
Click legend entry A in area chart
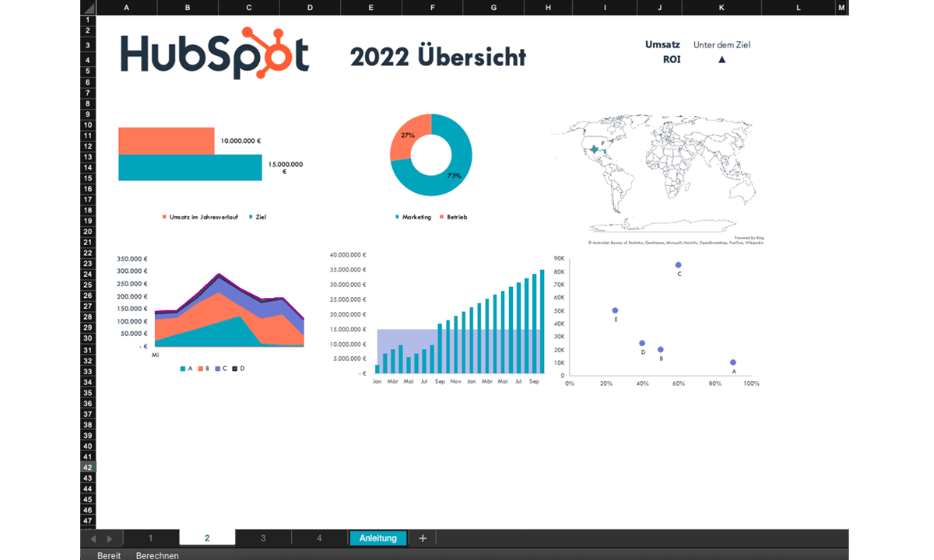[185, 369]
